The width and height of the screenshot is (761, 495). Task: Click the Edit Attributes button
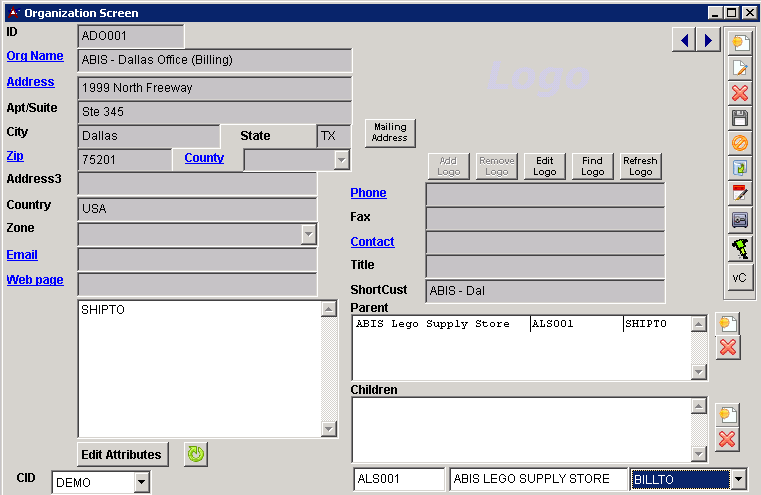[122, 455]
